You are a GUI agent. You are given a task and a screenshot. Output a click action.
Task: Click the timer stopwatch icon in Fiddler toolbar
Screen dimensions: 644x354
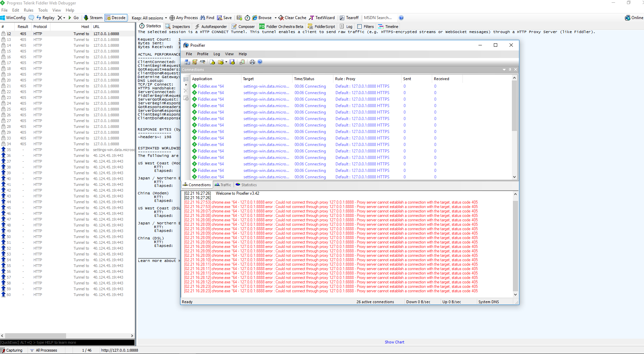tap(248, 18)
